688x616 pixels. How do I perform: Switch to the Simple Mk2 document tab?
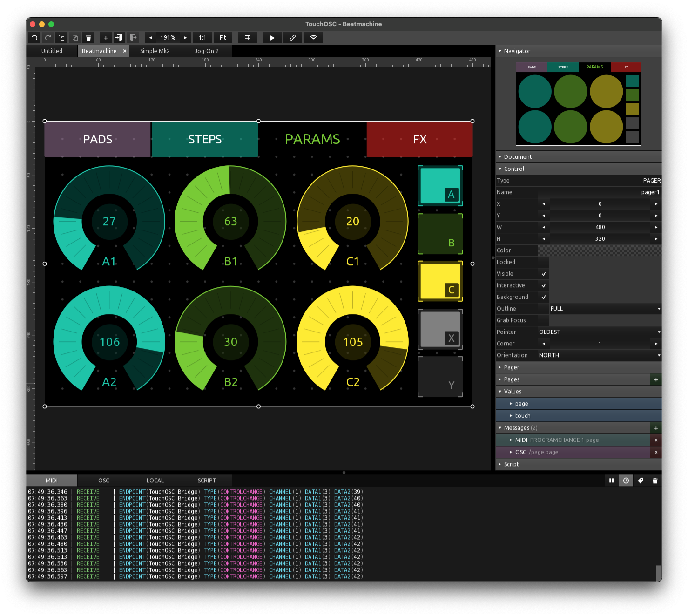(x=154, y=51)
